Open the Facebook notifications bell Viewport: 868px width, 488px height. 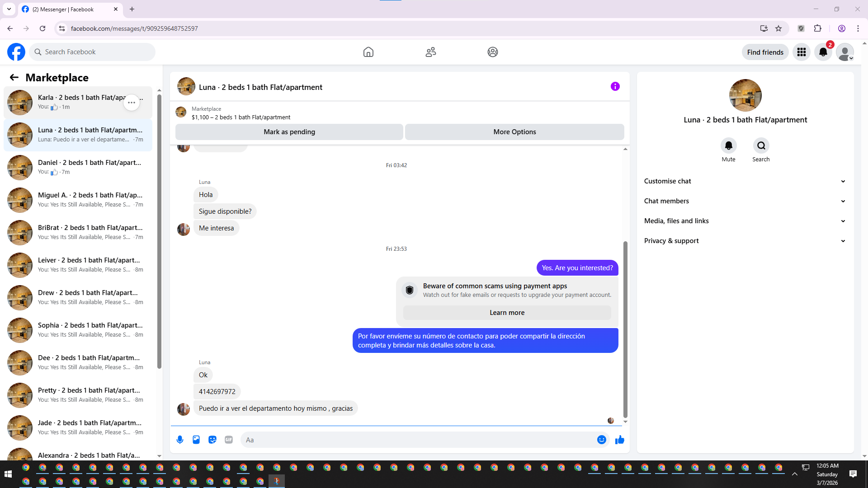coord(823,52)
